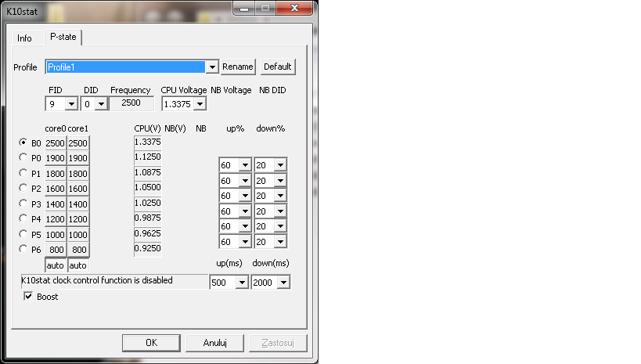Click the Anuluj cancel button
Screen dimensions: 641x364
(214, 343)
